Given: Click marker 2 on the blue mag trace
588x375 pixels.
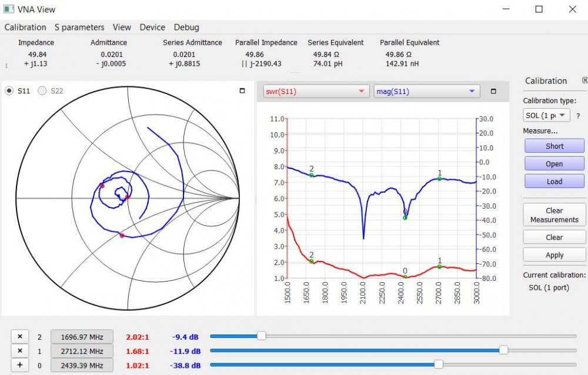Looking at the screenshot, I should pyautogui.click(x=312, y=175).
